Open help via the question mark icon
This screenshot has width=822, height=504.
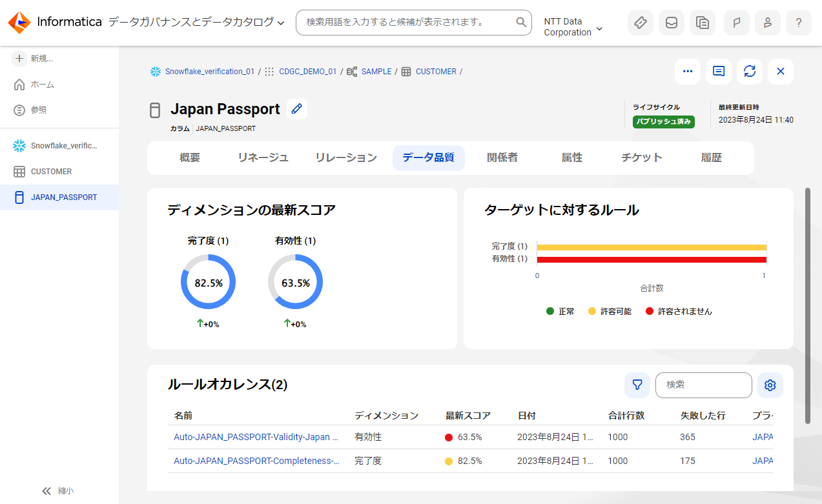pos(799,23)
